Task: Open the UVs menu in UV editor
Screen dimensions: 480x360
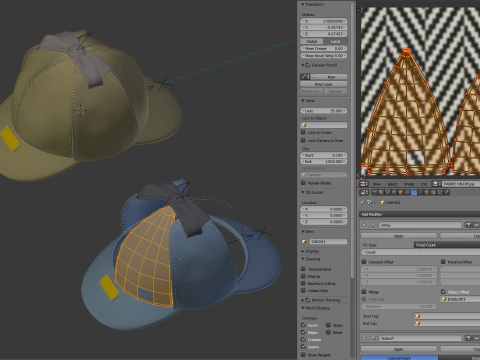Action: click(x=424, y=184)
